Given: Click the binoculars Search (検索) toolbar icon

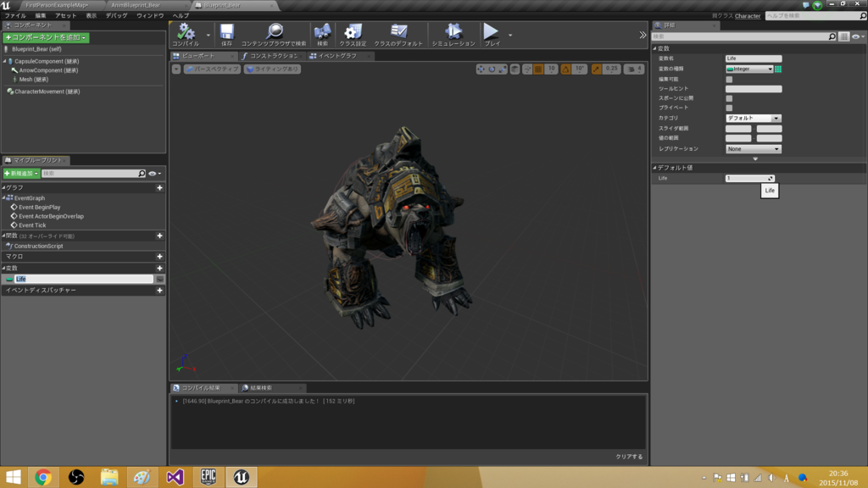Looking at the screenshot, I should click(322, 32).
